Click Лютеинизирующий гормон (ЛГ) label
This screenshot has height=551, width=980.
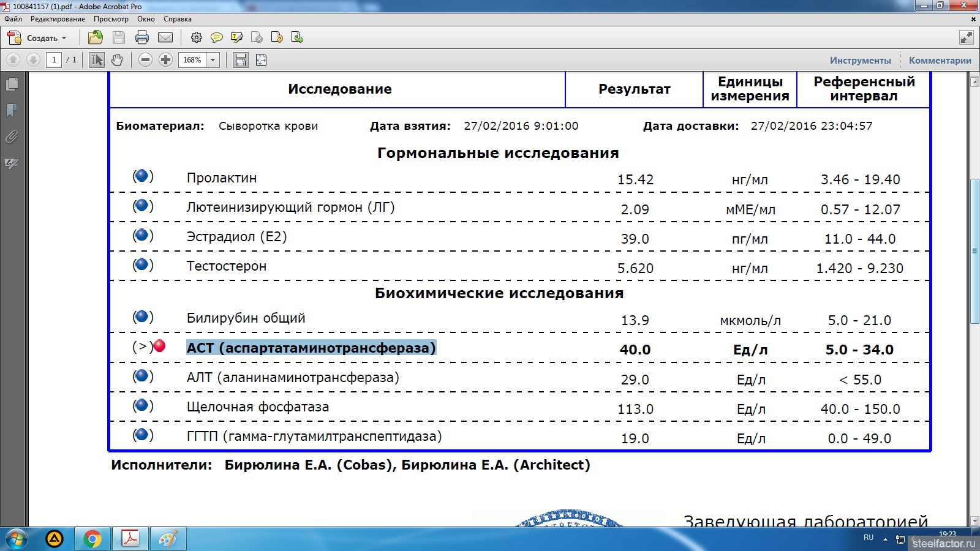(x=290, y=208)
